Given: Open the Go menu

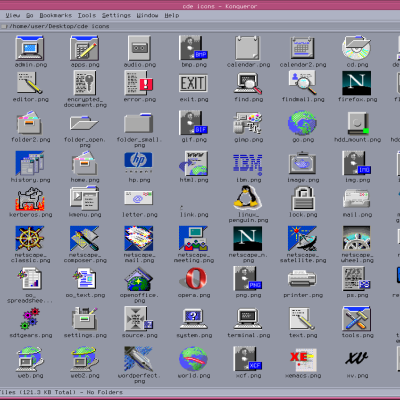Looking at the screenshot, I should [30, 15].
